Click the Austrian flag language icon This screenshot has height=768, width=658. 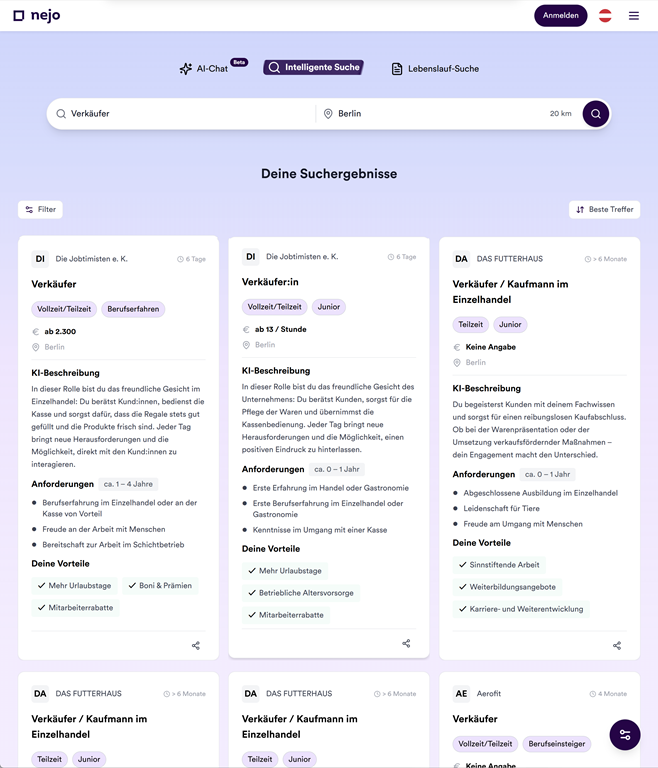pos(605,16)
